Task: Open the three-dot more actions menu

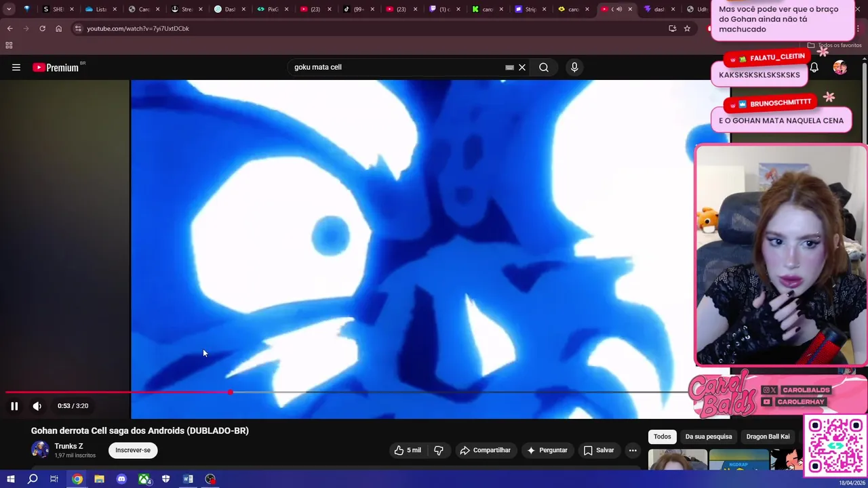Action: pos(633,450)
